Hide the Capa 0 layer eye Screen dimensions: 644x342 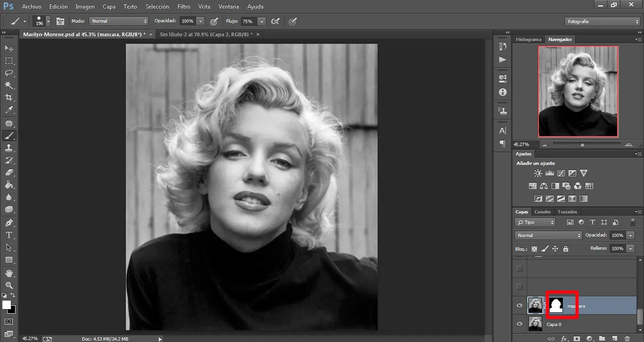[x=520, y=324]
